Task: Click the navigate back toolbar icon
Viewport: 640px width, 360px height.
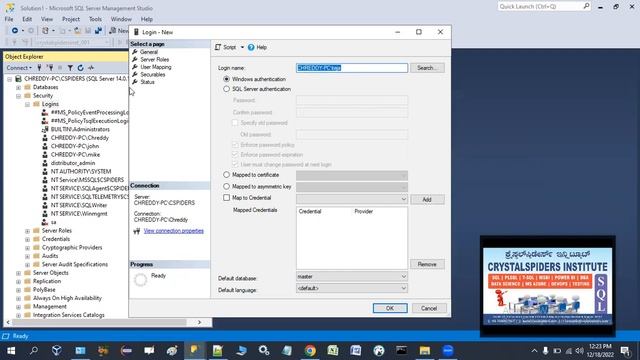Action: point(15,31)
